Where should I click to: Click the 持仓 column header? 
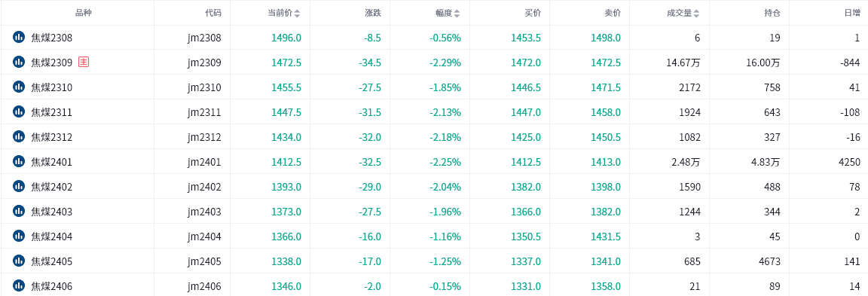[x=772, y=13]
